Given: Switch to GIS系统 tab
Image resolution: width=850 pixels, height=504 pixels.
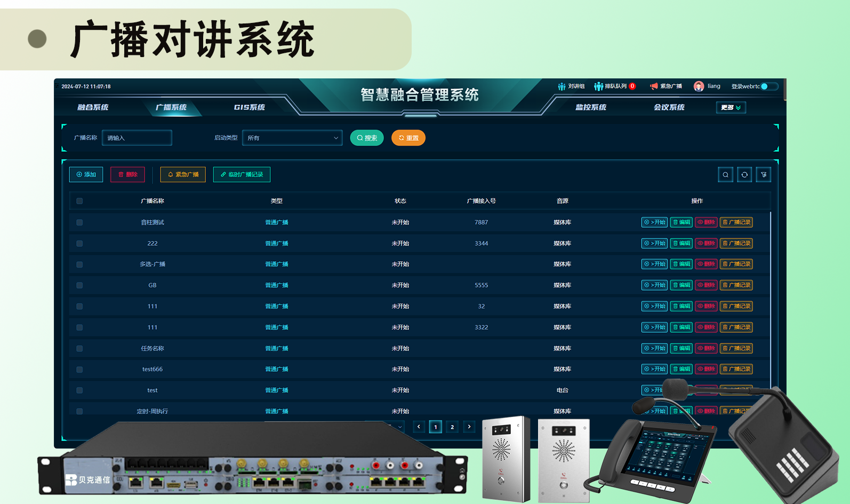Looking at the screenshot, I should [x=250, y=107].
